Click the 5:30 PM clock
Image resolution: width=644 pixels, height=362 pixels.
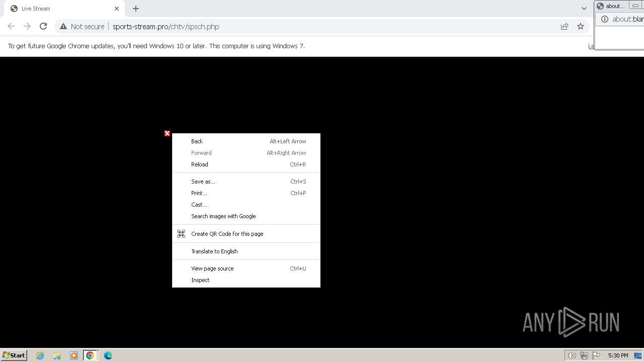[x=618, y=355]
